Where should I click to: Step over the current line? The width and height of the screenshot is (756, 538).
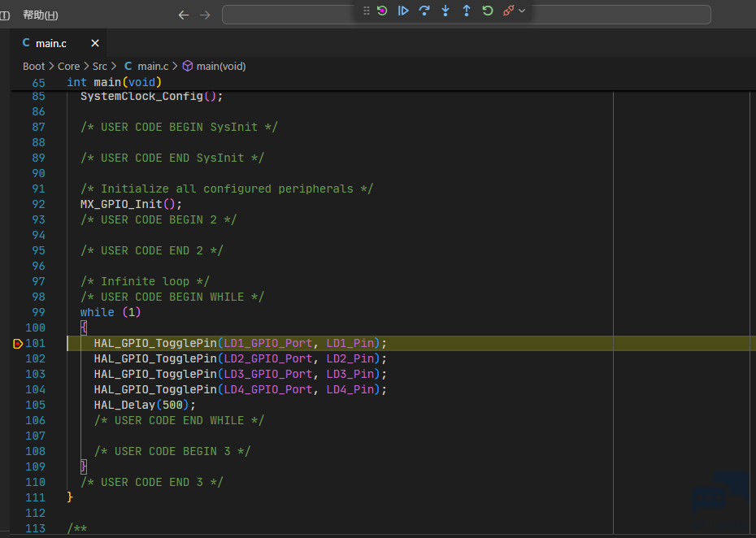[424, 11]
